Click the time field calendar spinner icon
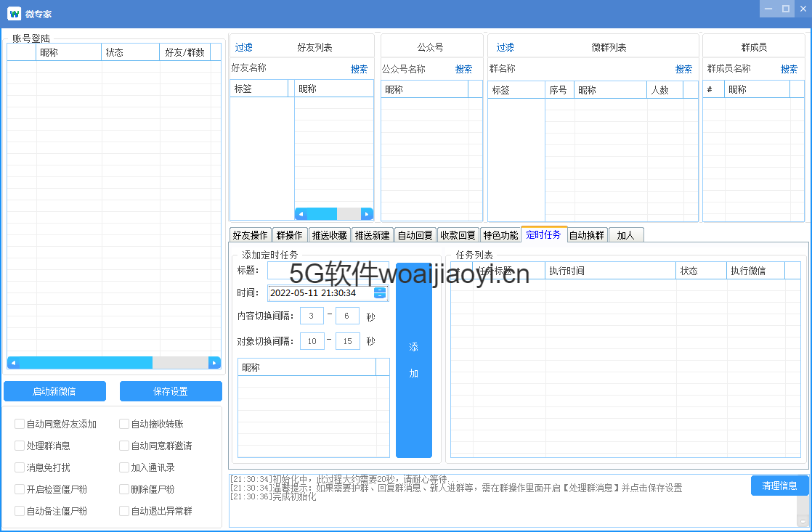The height and width of the screenshot is (532, 812). 380,293
